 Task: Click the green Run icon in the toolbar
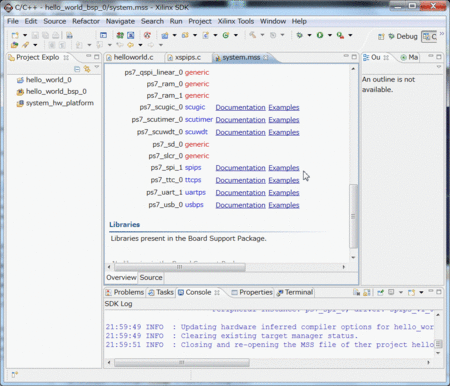click(x=320, y=35)
